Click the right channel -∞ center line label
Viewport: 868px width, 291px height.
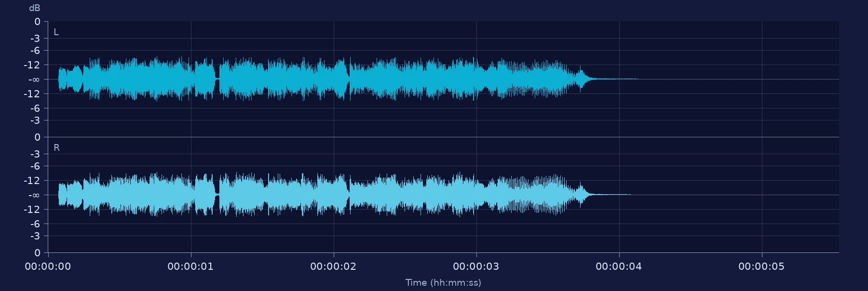(34, 195)
